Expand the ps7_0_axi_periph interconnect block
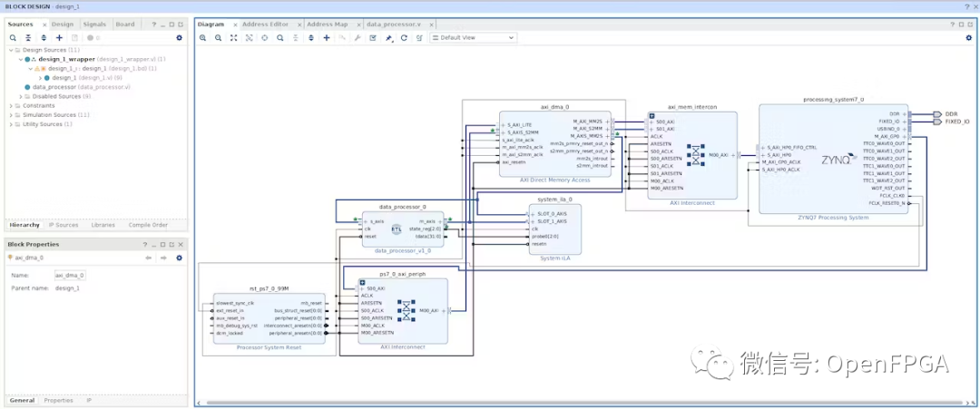 (361, 282)
